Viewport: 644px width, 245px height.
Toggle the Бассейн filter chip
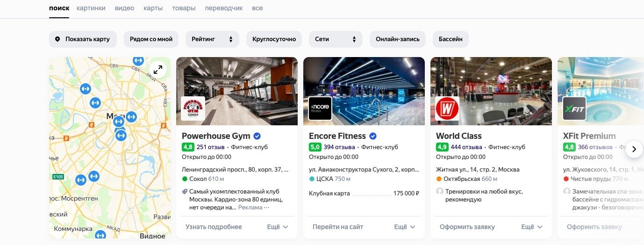click(451, 39)
